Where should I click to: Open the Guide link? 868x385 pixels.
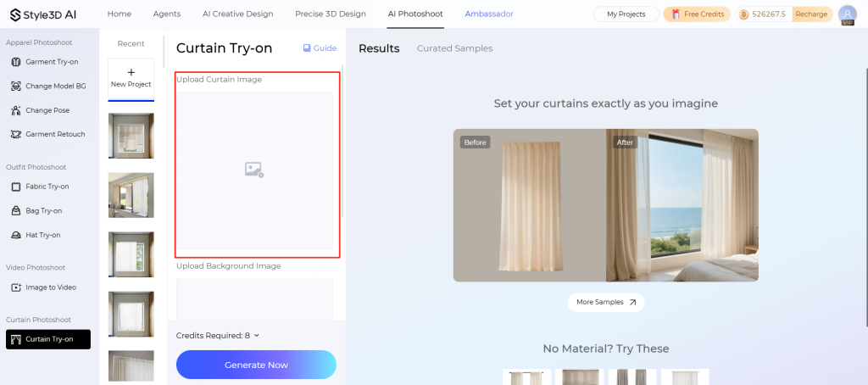(x=320, y=48)
